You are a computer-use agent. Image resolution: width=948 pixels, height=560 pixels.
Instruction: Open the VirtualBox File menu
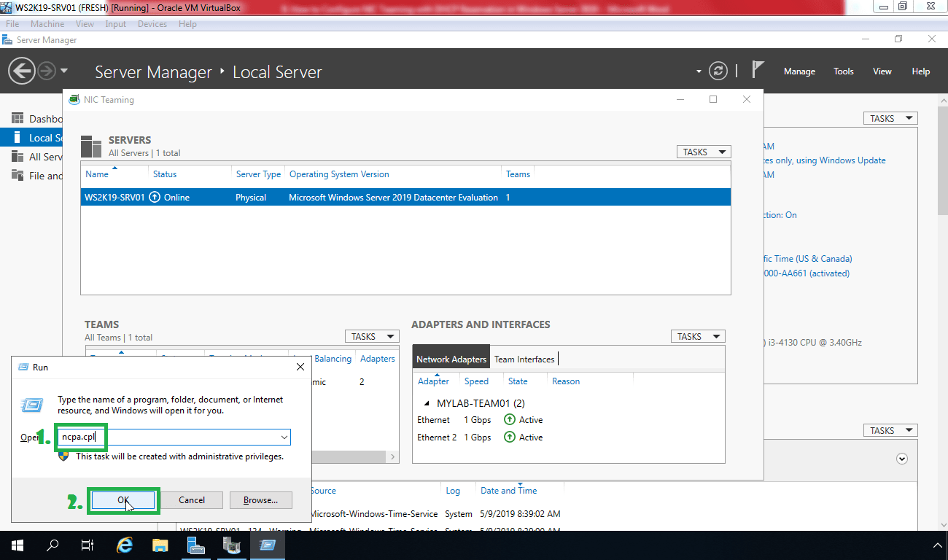click(x=12, y=24)
